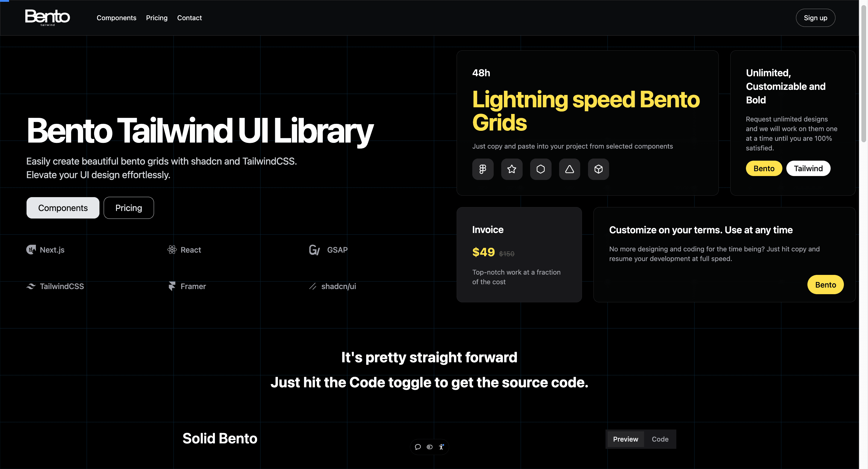The height and width of the screenshot is (469, 868).
Task: Open the comment bubble in floating toolbar
Action: (x=418, y=447)
